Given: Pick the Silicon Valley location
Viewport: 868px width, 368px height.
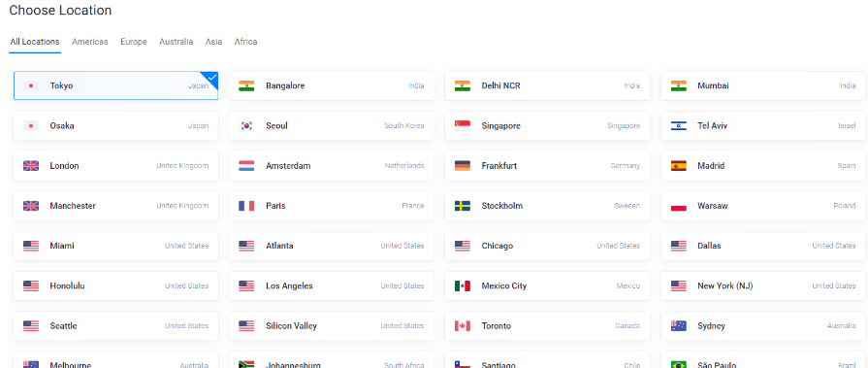Looking at the screenshot, I should tap(332, 326).
